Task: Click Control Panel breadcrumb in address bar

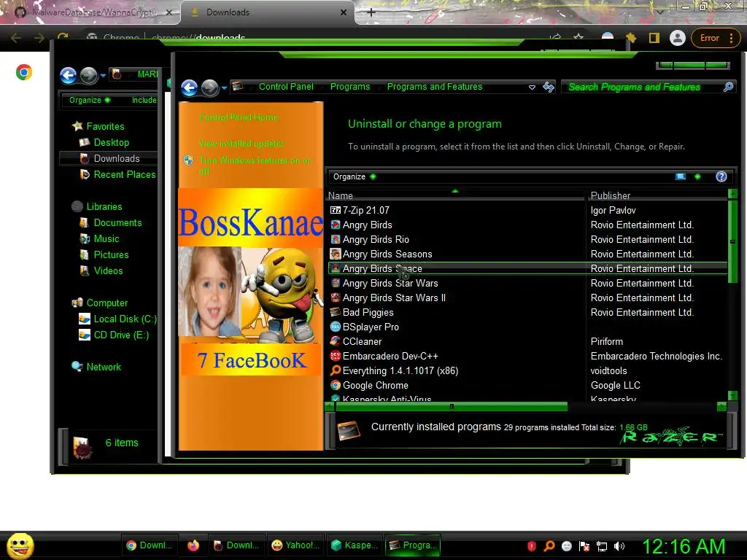Action: (x=286, y=87)
